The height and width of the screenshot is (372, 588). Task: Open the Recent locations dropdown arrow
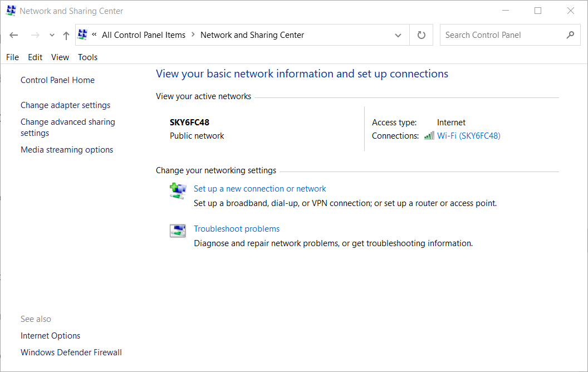pos(52,35)
